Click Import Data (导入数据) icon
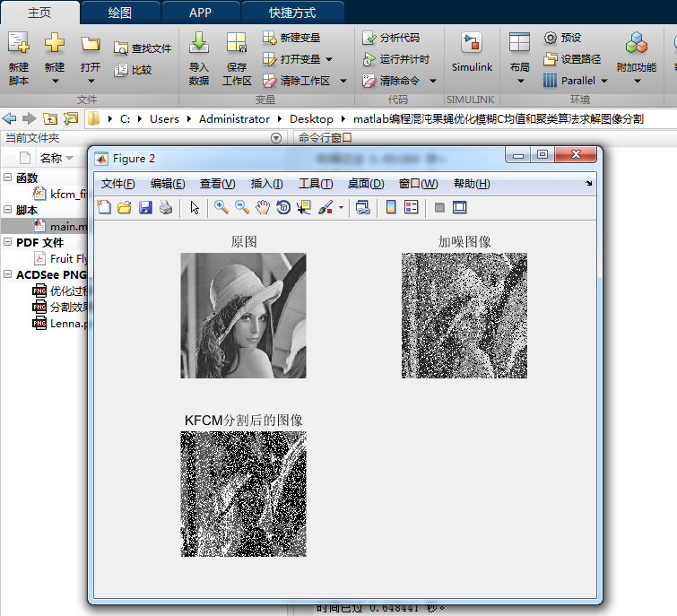Screen dimensions: 677x616 point(198,43)
